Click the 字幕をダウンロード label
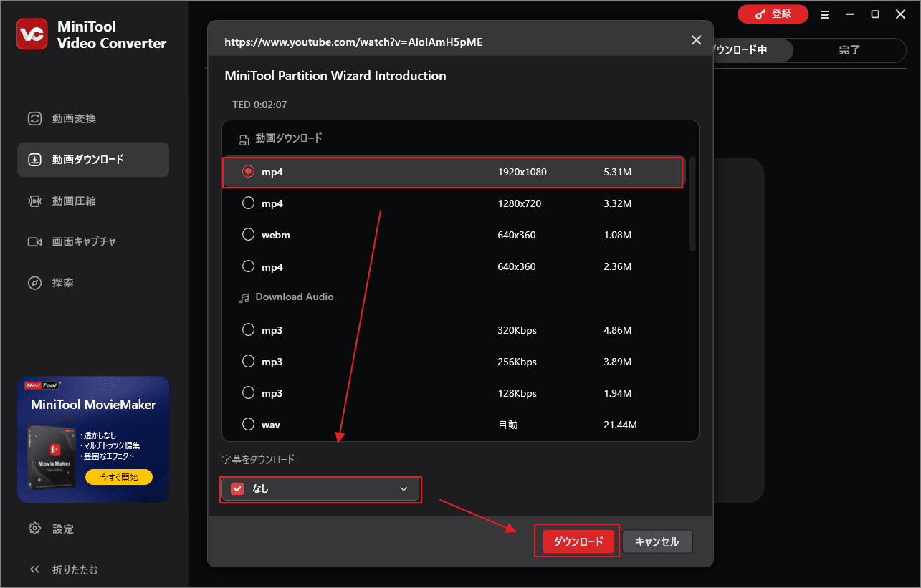 pyautogui.click(x=258, y=459)
